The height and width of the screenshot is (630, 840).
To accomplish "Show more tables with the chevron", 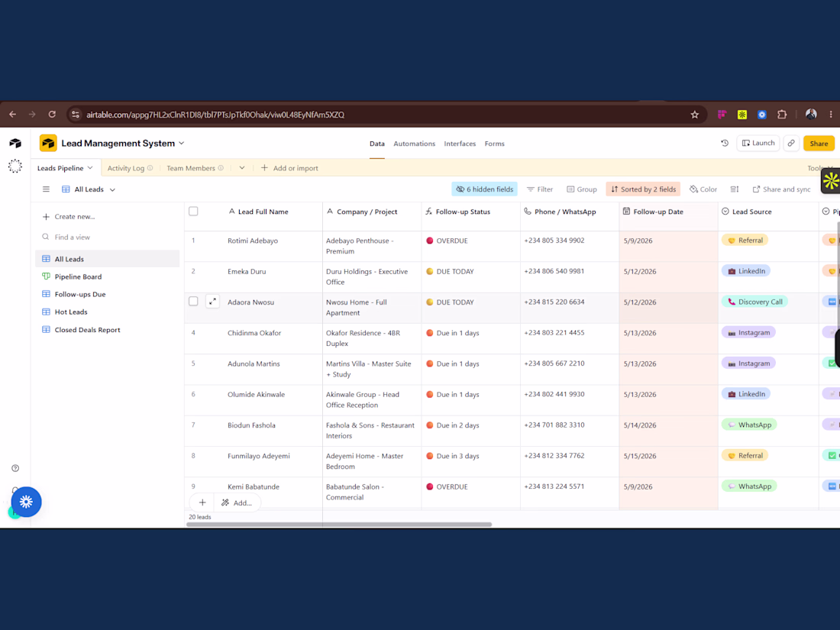I will 242,168.
